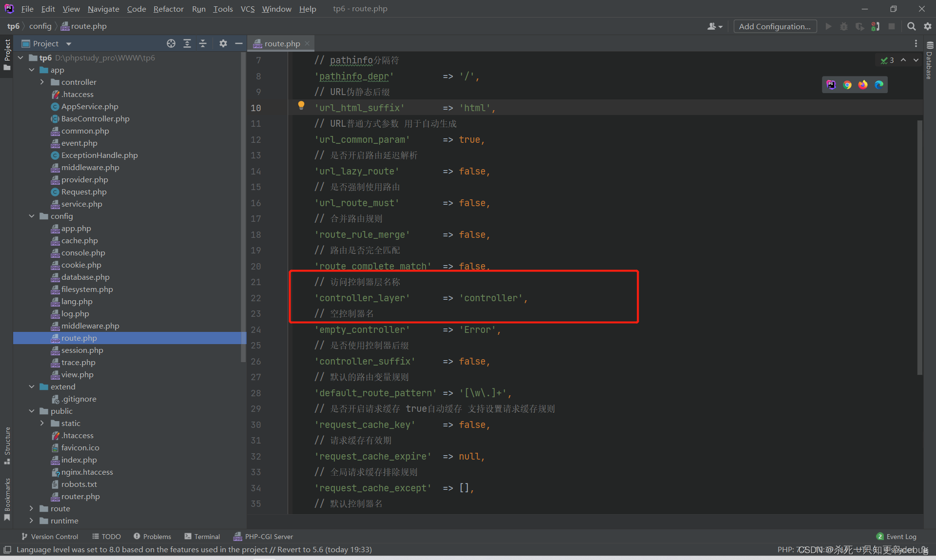
Task: Open the Navigate menu
Action: 103,9
